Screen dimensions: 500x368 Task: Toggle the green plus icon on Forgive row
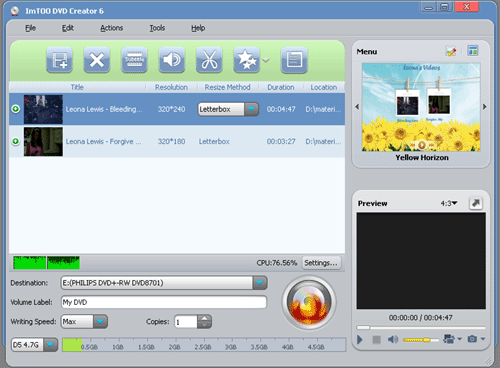(15, 141)
